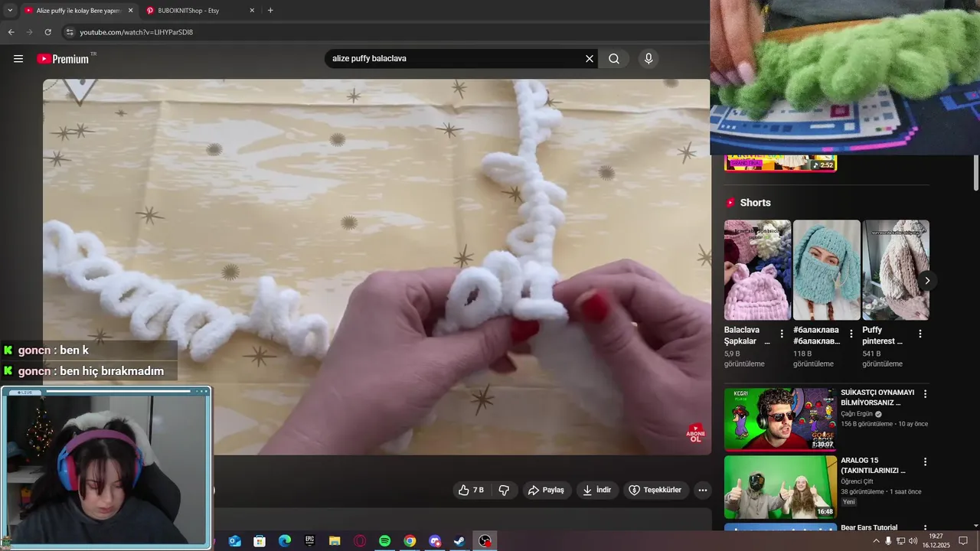
Task: Open more actions ellipsis under the video
Action: point(703,490)
